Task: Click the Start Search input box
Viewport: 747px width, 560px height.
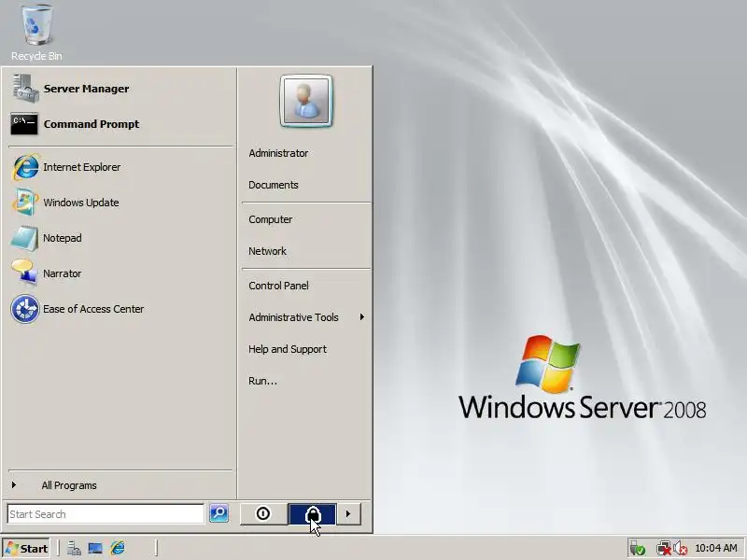Action: pyautogui.click(x=106, y=514)
